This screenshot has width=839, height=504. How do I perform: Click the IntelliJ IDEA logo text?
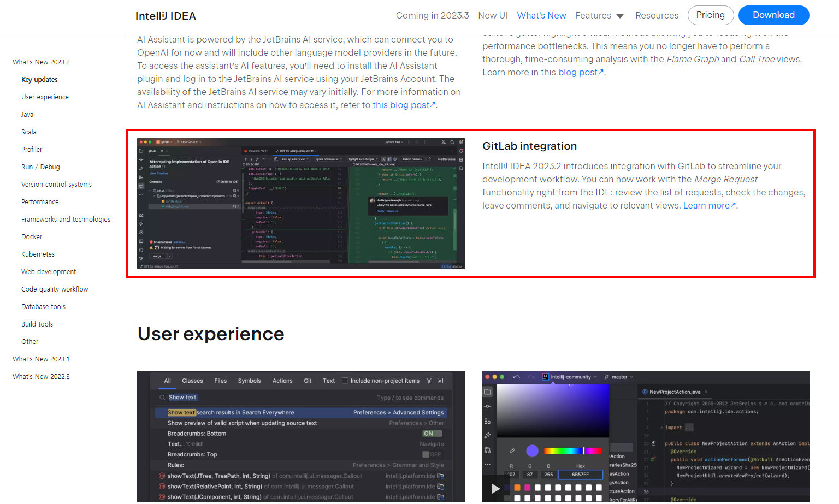(x=166, y=16)
